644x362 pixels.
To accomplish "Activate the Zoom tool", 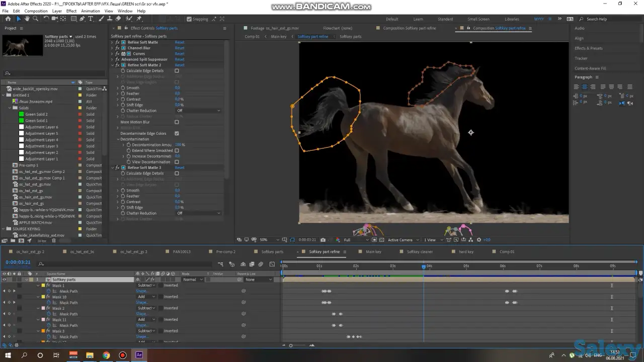I will pyautogui.click(x=35, y=19).
